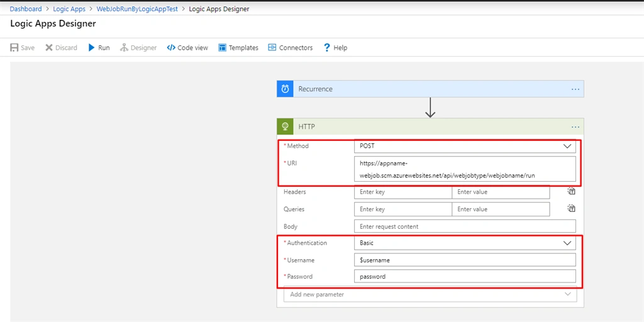
Task: Click the Connectors icon
Action: tap(272, 48)
